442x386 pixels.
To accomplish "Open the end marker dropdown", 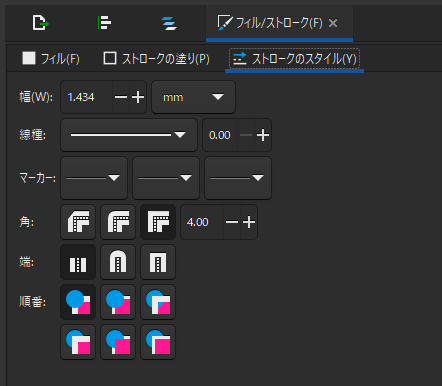I will [238, 178].
